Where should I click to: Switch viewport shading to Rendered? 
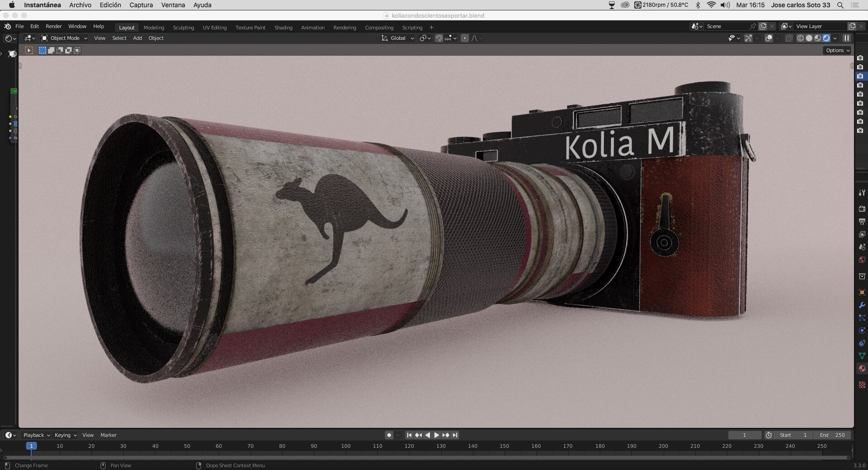tap(826, 38)
